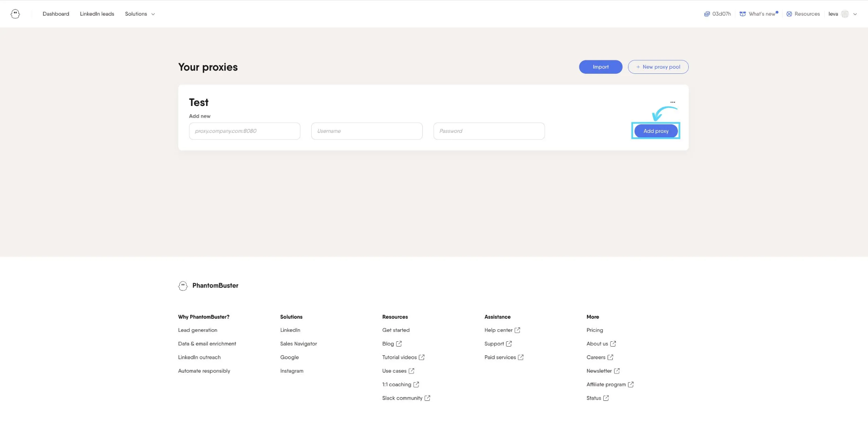Click the Import button
868x423 pixels.
(x=601, y=67)
